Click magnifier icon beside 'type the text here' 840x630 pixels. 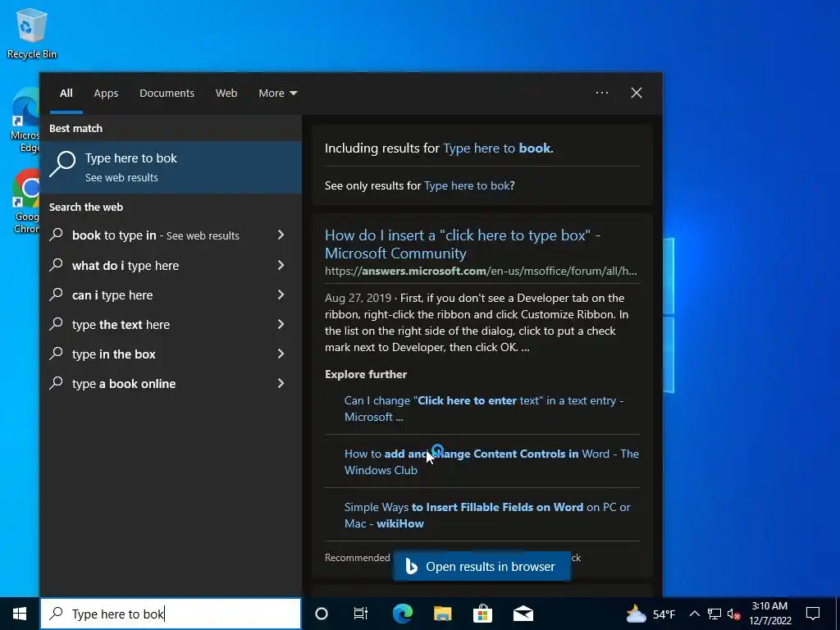click(x=57, y=323)
